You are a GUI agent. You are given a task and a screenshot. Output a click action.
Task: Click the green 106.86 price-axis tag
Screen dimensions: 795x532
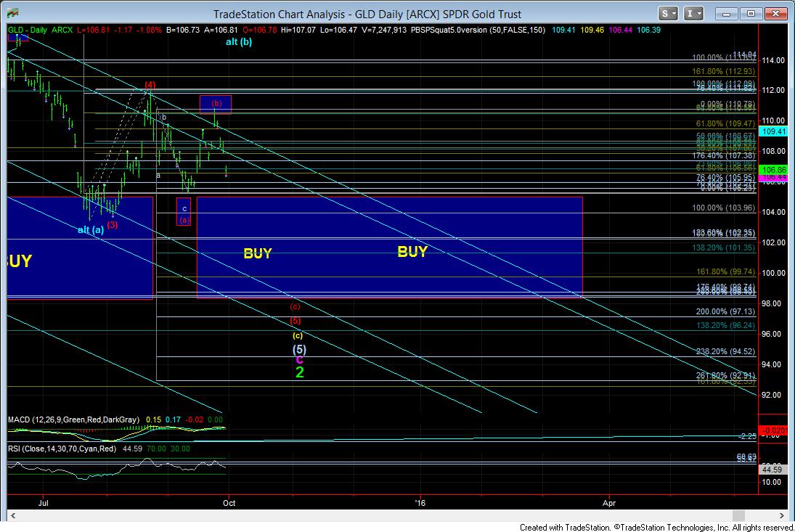773,170
